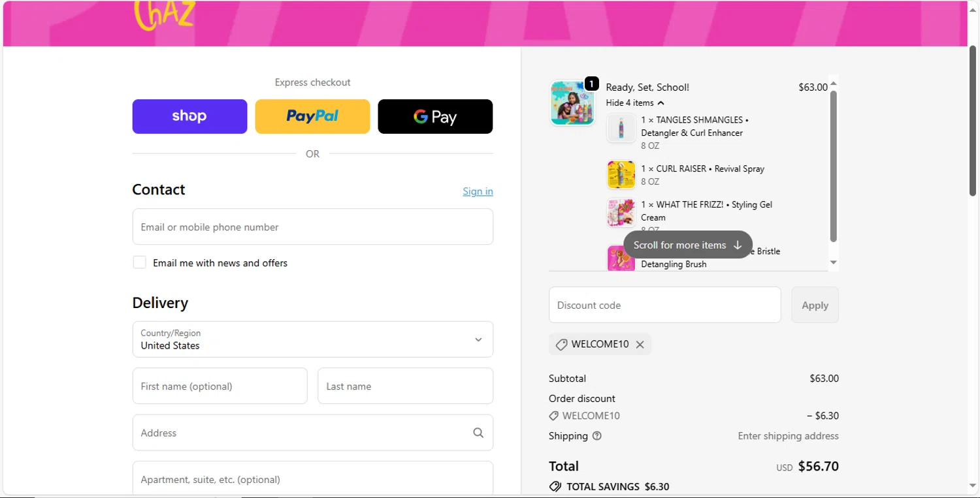The height and width of the screenshot is (498, 980).
Task: Choose PayPal express checkout
Action: [x=312, y=116]
